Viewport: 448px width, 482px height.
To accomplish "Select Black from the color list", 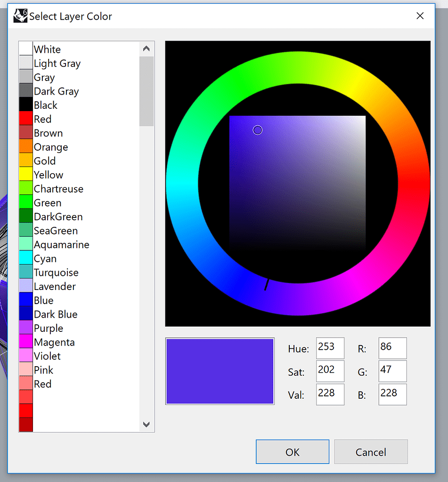I will tap(45, 105).
